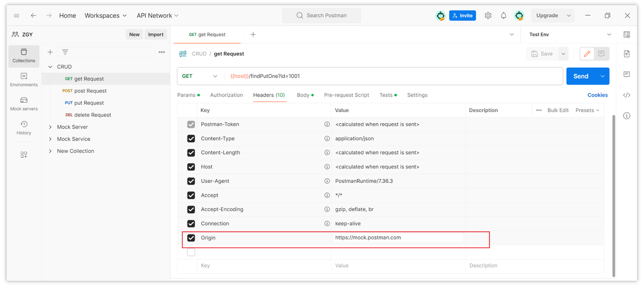The width and height of the screenshot is (644, 286).
Task: Click the comment mode icon next to pencil
Action: (x=601, y=54)
